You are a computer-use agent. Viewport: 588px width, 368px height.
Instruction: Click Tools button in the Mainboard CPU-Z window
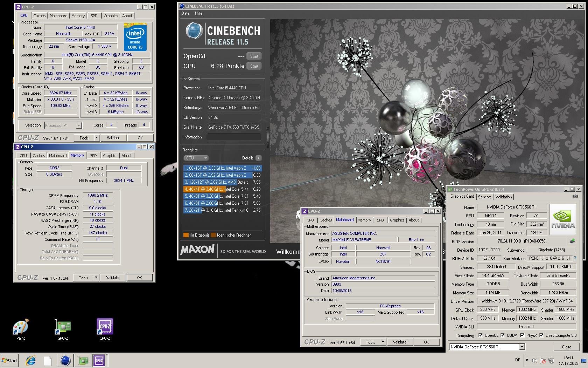(x=370, y=342)
